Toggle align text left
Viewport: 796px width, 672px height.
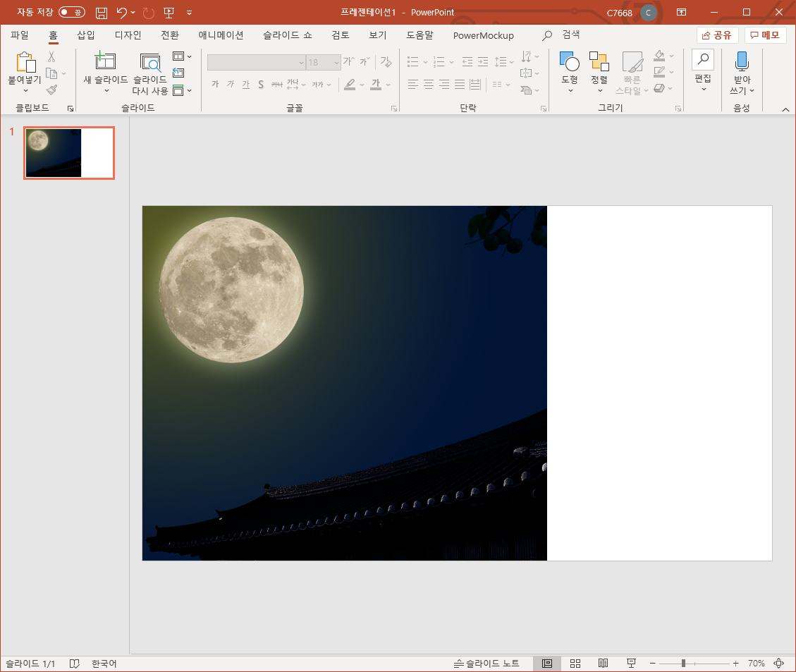click(412, 84)
